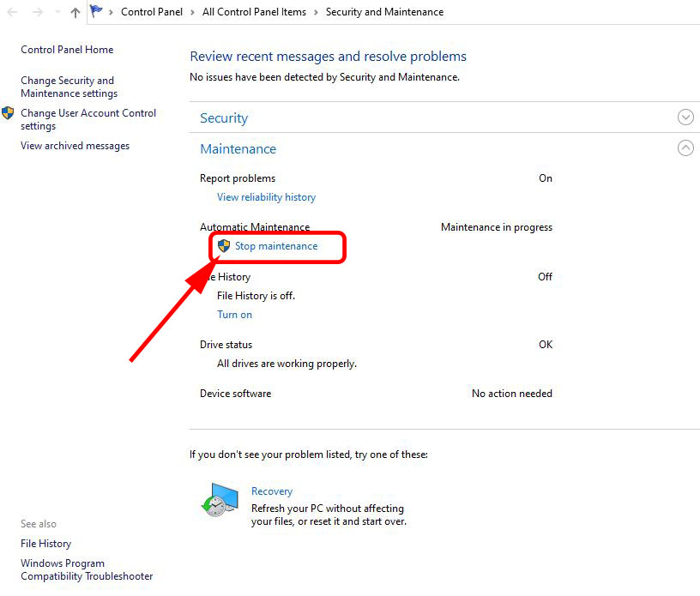Click the back navigation arrow
The height and width of the screenshot is (596, 700).
[12, 12]
